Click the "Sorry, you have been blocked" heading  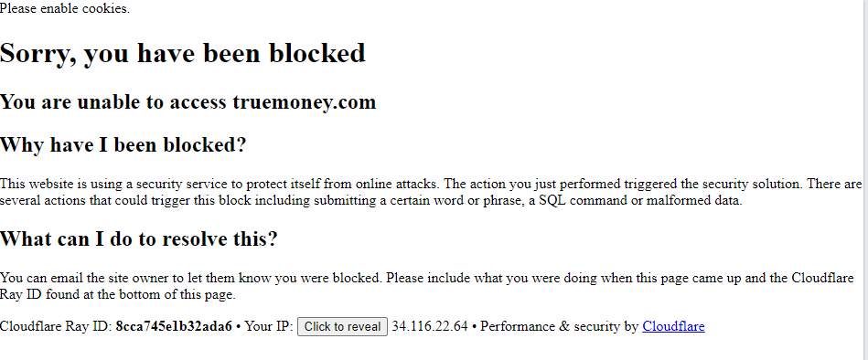(x=183, y=53)
